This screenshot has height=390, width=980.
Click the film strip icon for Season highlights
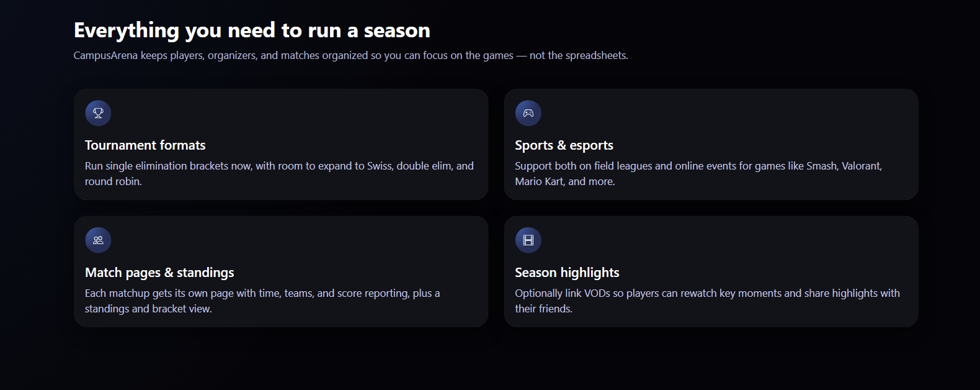tap(528, 240)
